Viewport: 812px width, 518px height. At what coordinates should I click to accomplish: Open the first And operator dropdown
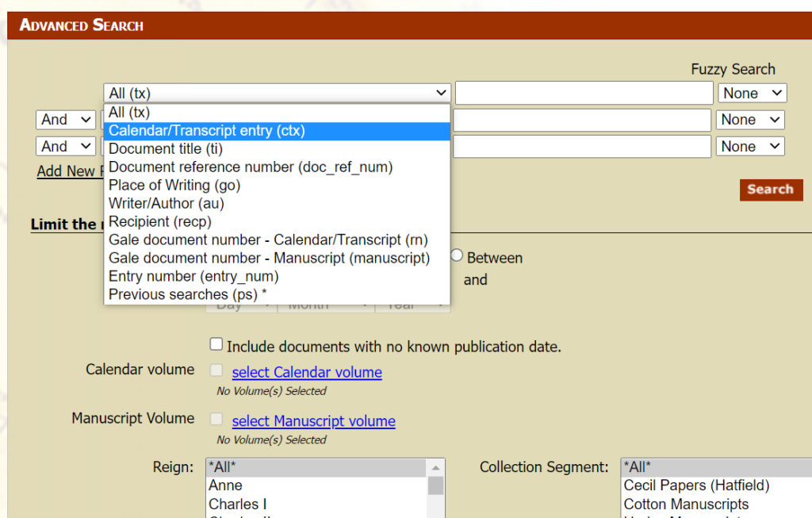point(66,120)
